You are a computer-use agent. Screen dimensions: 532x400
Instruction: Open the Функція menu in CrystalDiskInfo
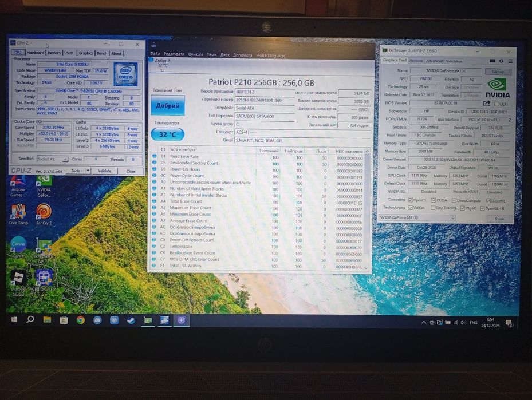pyautogui.click(x=195, y=54)
